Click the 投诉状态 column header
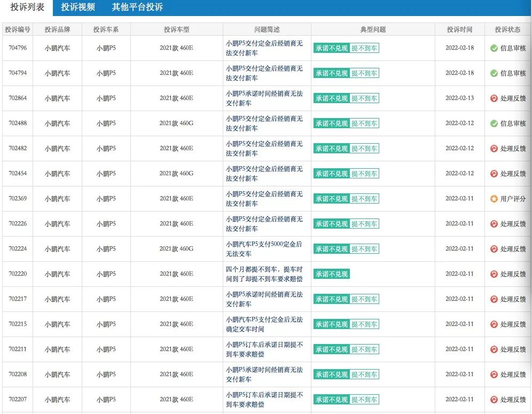Viewport: 532px width, 414px height. point(507,30)
